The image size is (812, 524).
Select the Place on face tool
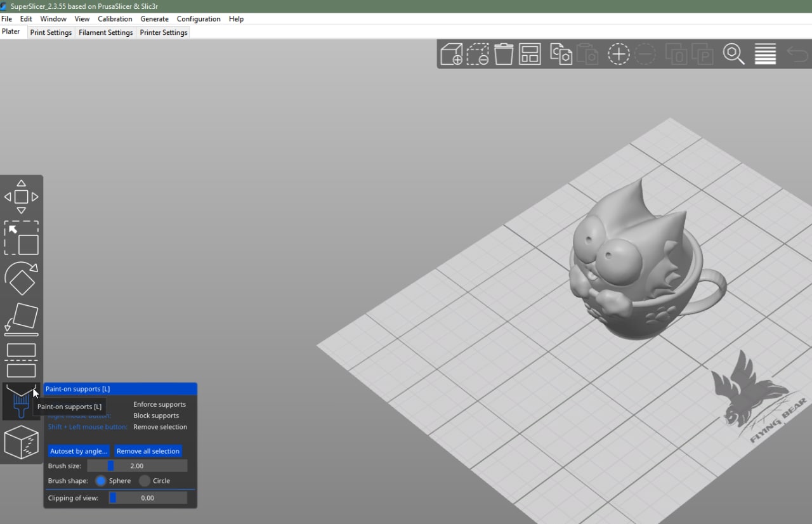point(22,319)
